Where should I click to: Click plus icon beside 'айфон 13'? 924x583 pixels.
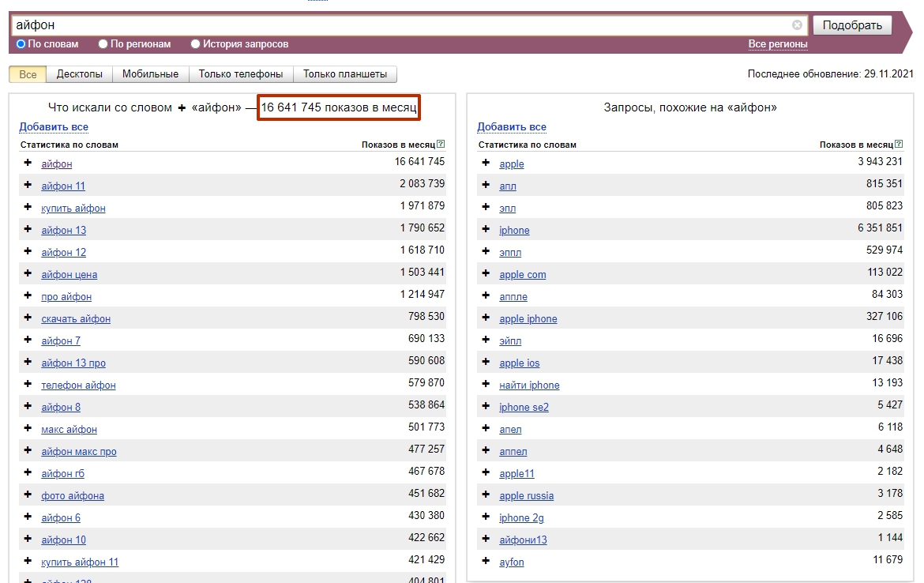28,229
